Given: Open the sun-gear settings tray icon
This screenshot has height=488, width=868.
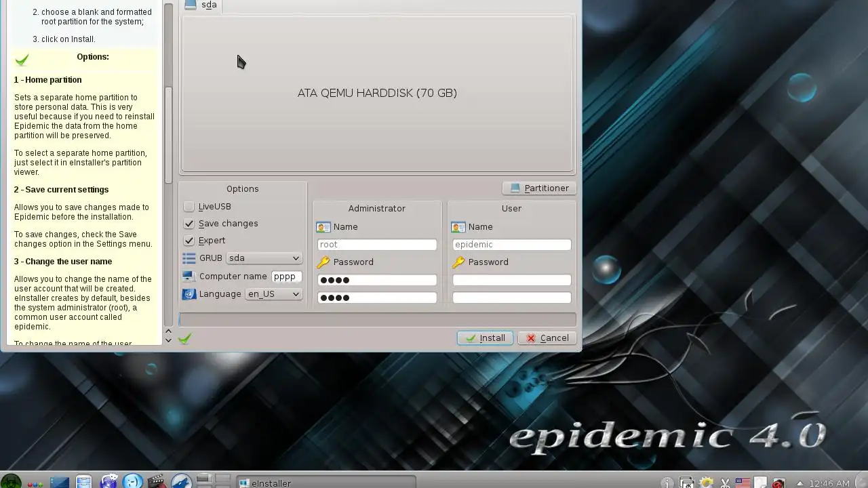Looking at the screenshot, I should tap(706, 483).
